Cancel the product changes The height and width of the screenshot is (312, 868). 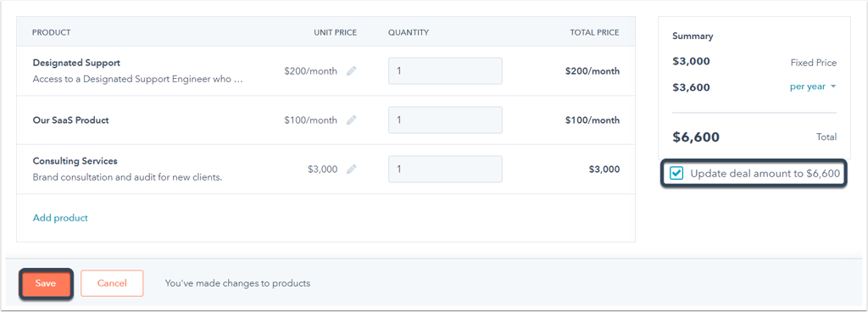pos(112,283)
